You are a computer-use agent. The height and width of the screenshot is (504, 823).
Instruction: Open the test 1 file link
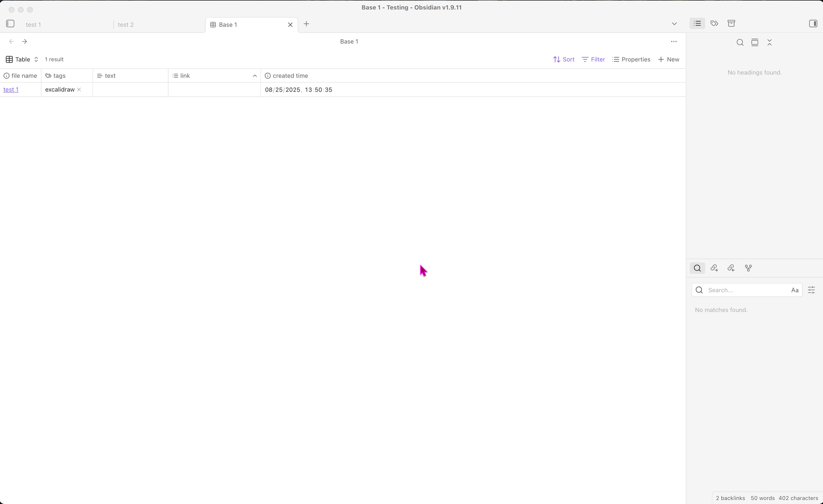tap(11, 89)
